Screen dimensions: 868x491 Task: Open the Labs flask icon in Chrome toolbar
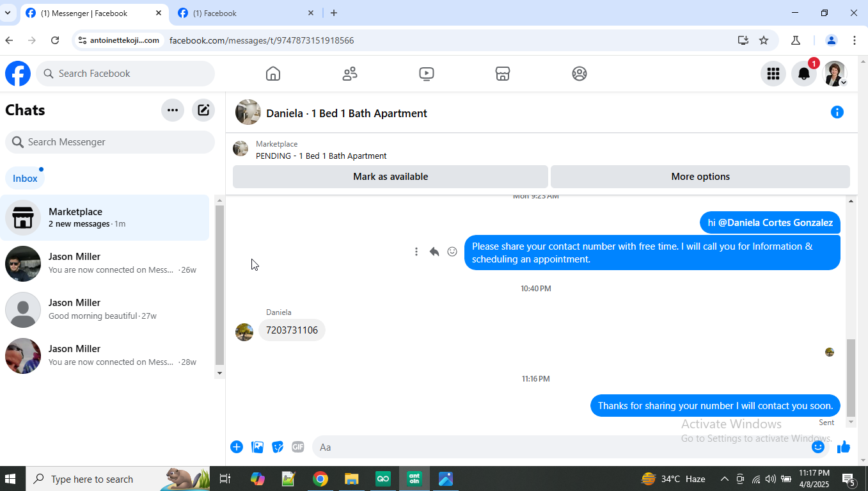pos(796,40)
